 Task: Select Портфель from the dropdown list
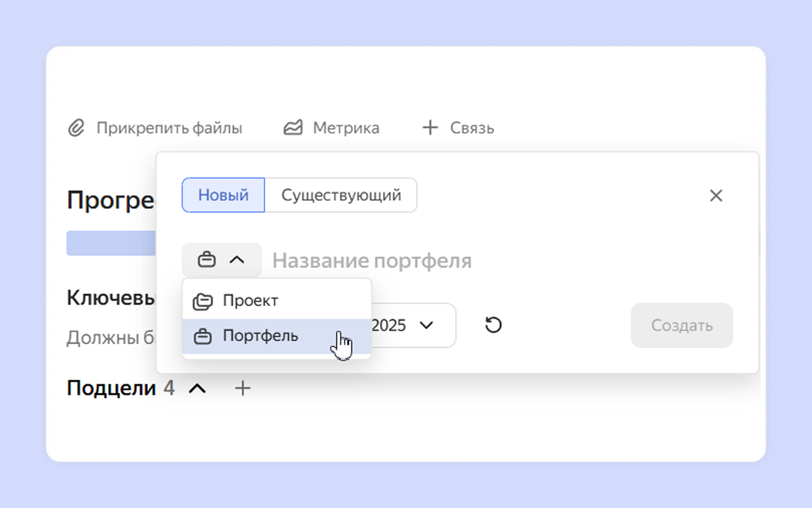pos(260,336)
